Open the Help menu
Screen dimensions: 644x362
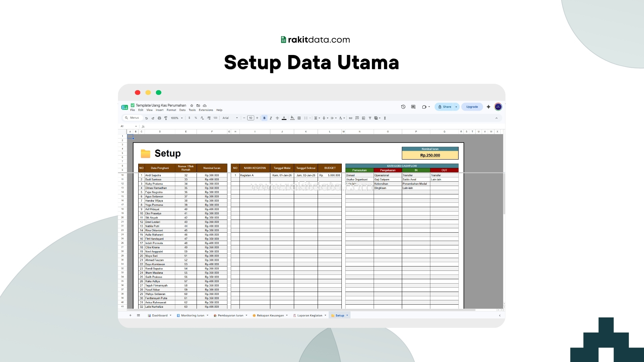coord(219,110)
